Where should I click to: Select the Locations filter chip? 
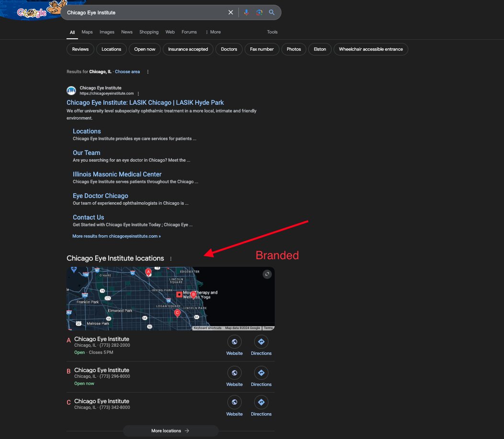pos(111,49)
